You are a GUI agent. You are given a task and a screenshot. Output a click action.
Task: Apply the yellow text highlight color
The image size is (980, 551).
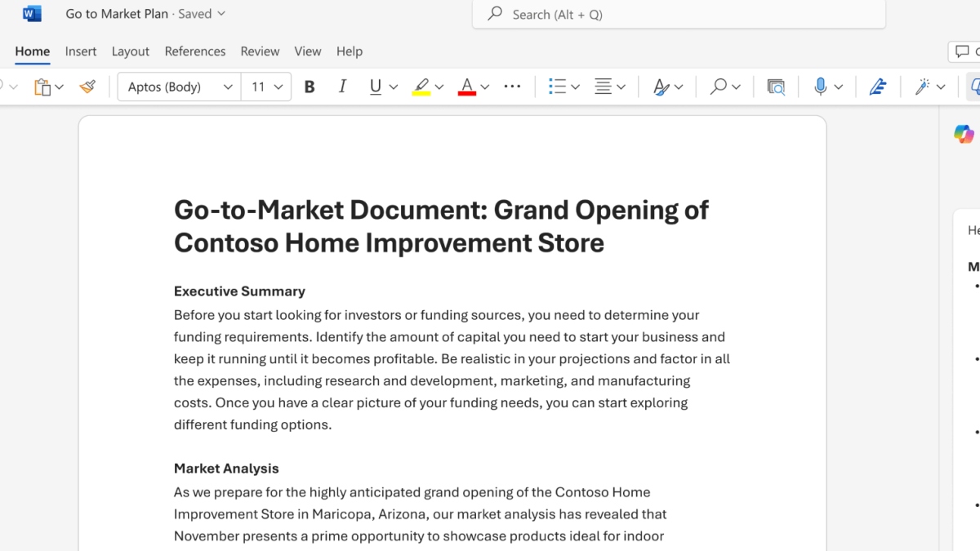421,87
